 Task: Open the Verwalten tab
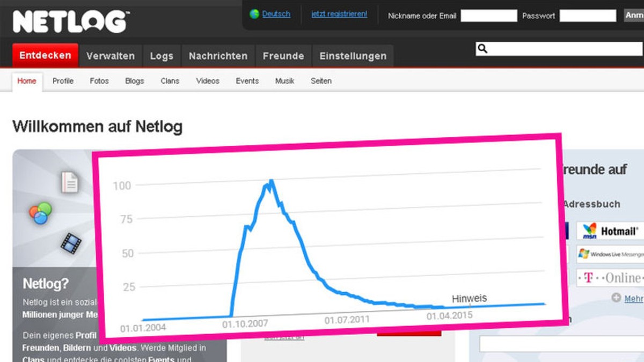pyautogui.click(x=110, y=56)
